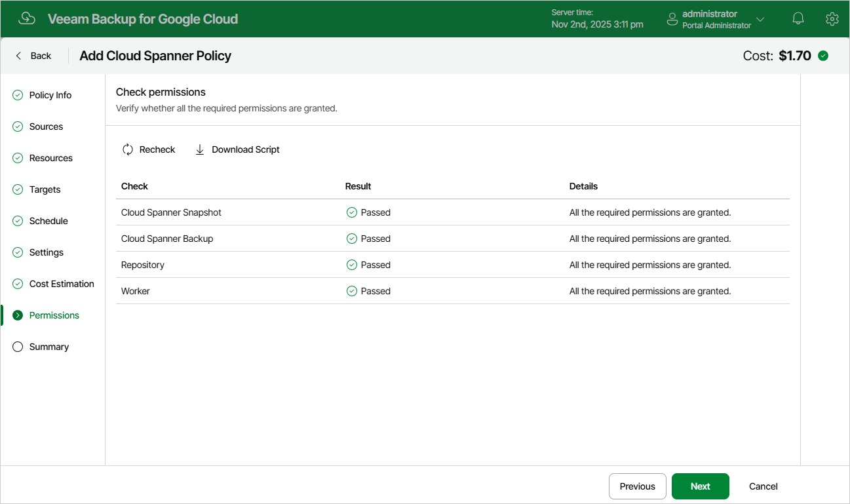Click the Veeam cloud logo icon
Viewport: 850px width, 504px height.
tap(27, 18)
